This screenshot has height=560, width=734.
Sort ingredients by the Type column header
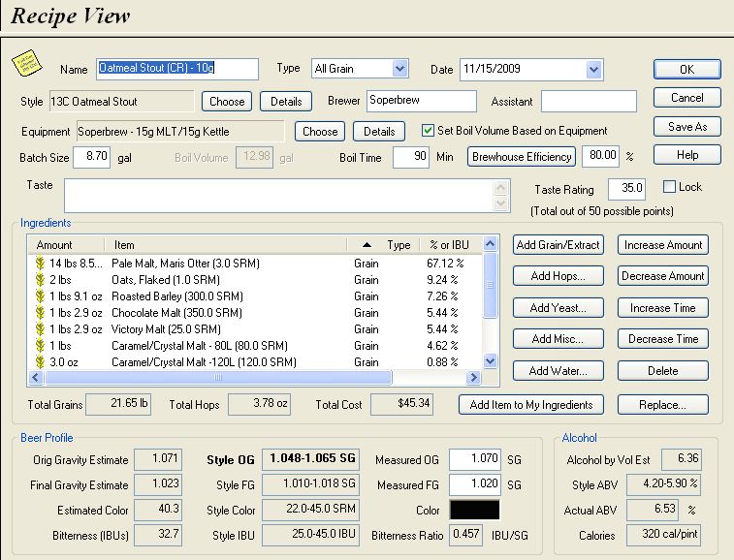(x=384, y=245)
